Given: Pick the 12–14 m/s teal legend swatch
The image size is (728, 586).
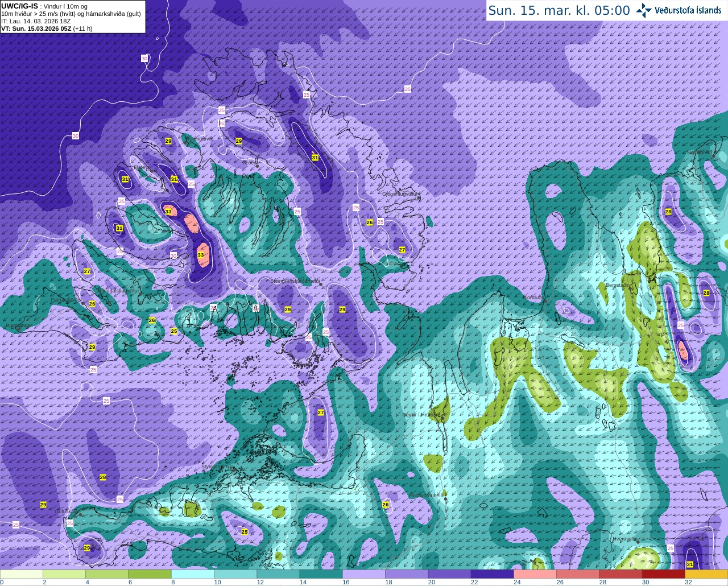Looking at the screenshot, I should click(278, 574).
